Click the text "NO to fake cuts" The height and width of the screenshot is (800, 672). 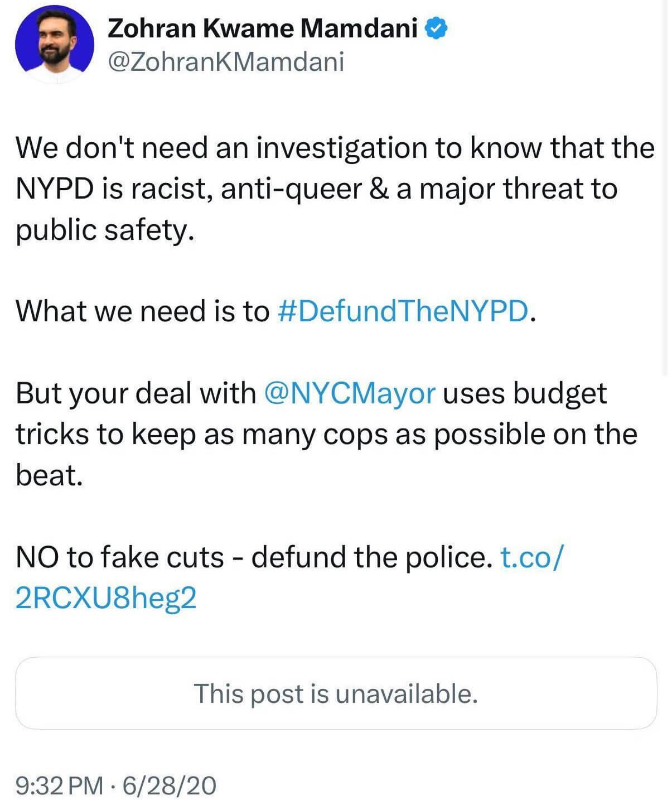pyautogui.click(x=120, y=557)
